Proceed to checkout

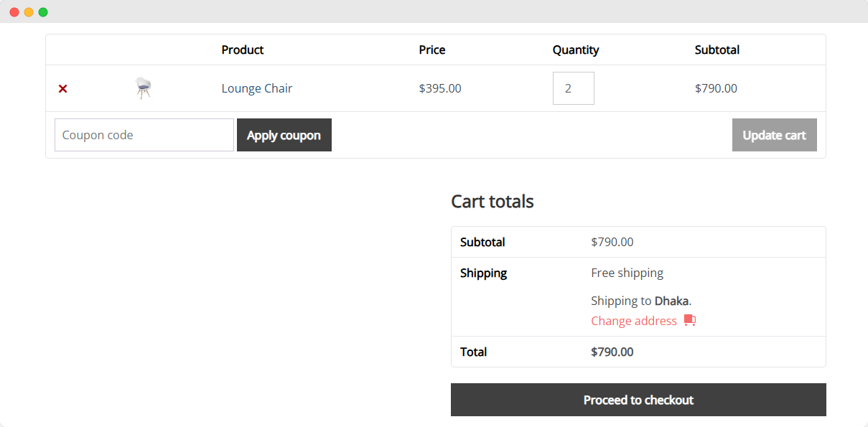[x=638, y=400]
